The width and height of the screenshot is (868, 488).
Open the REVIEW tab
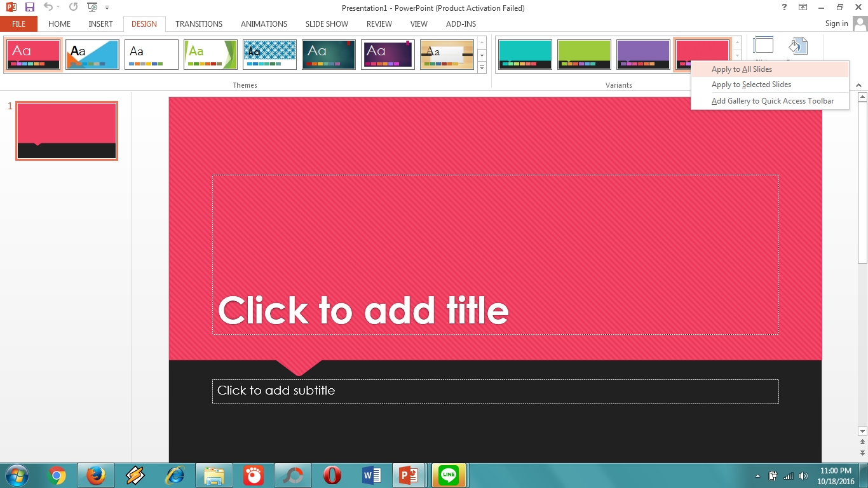(379, 24)
